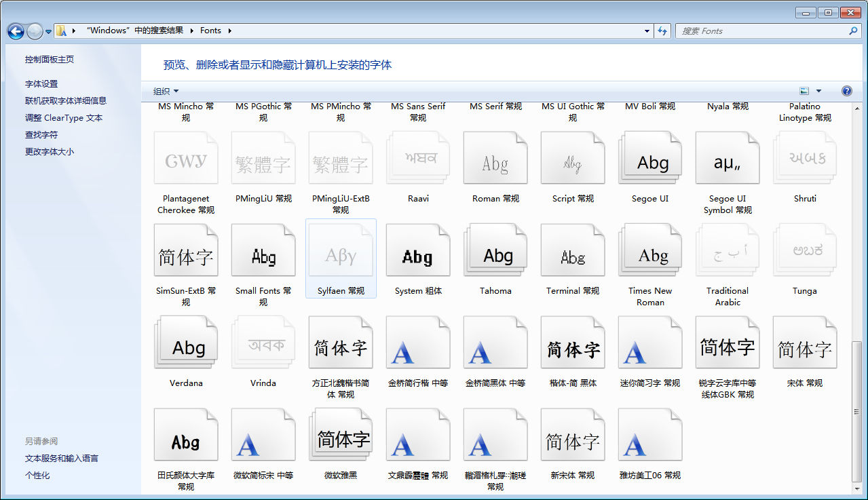Click the back navigation arrow

[x=14, y=31]
